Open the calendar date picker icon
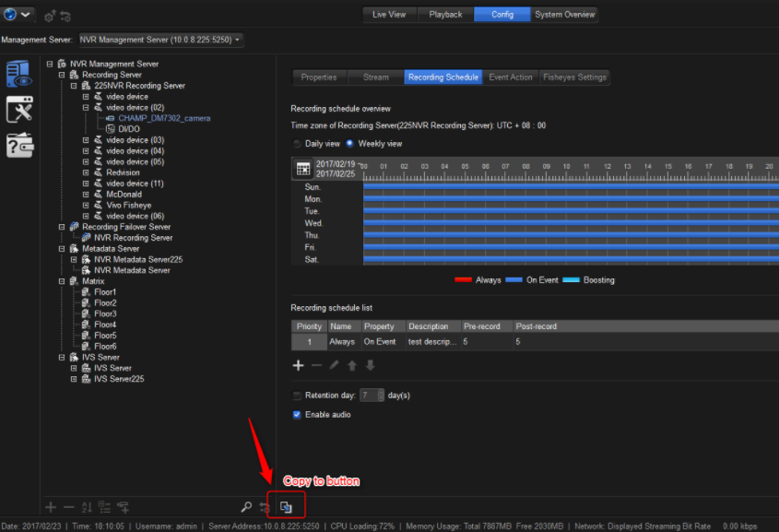The image size is (779, 532). tap(302, 169)
